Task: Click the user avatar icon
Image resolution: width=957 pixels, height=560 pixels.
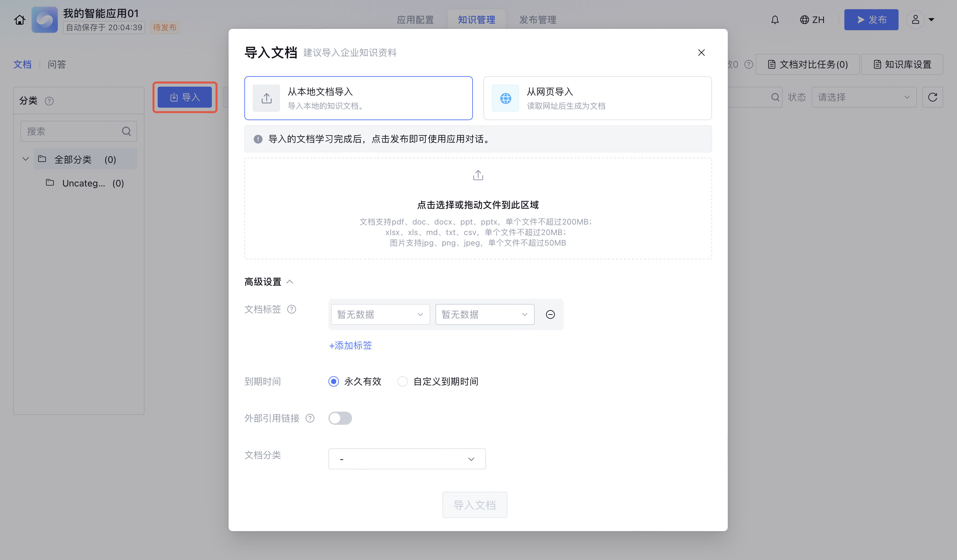Action: coord(915,20)
